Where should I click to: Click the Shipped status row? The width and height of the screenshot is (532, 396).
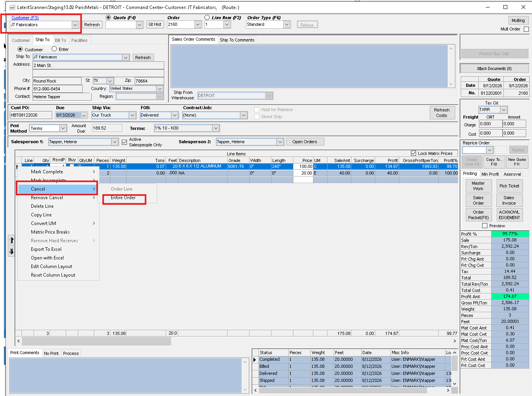(353, 380)
